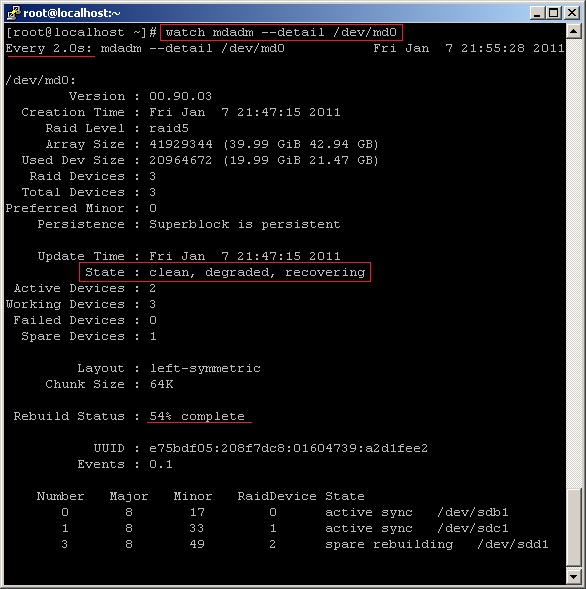Click the 'Failed Devices : 0' line
The image size is (586, 589).
tap(85, 320)
